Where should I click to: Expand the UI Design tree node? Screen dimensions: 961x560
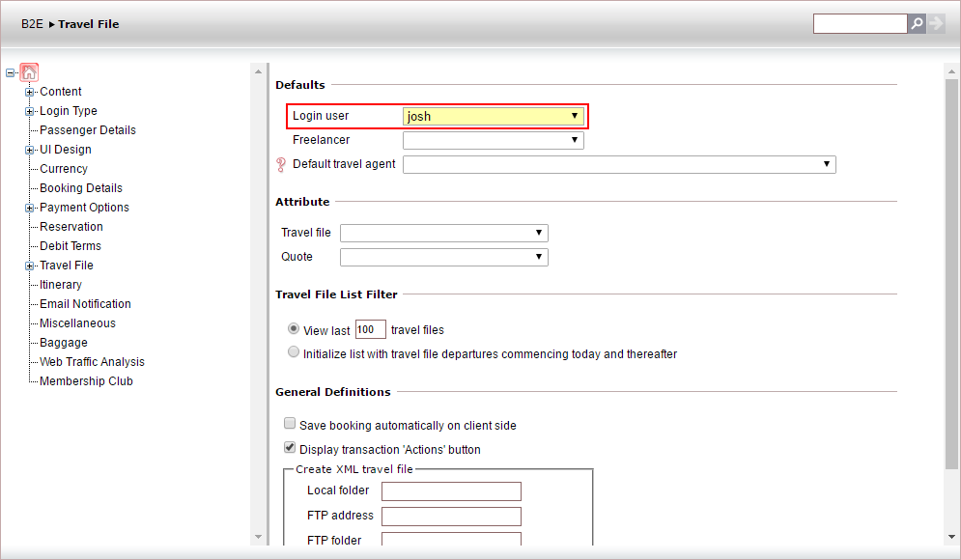(30, 150)
